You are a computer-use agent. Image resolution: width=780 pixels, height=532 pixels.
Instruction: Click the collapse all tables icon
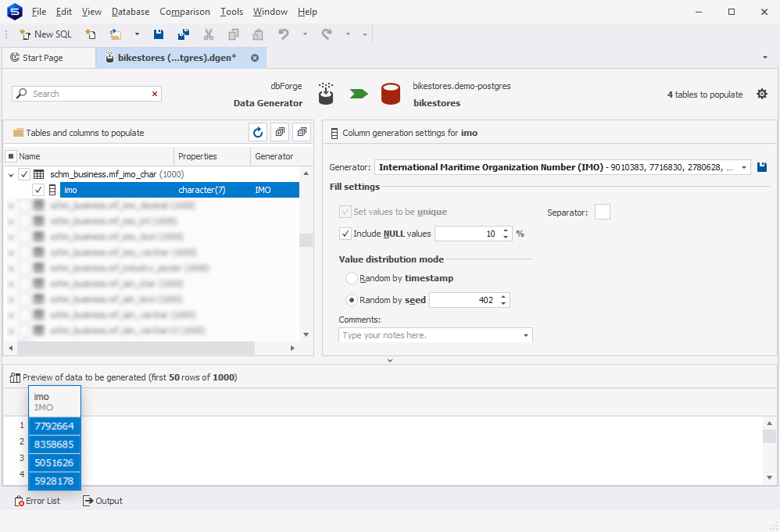click(302, 132)
